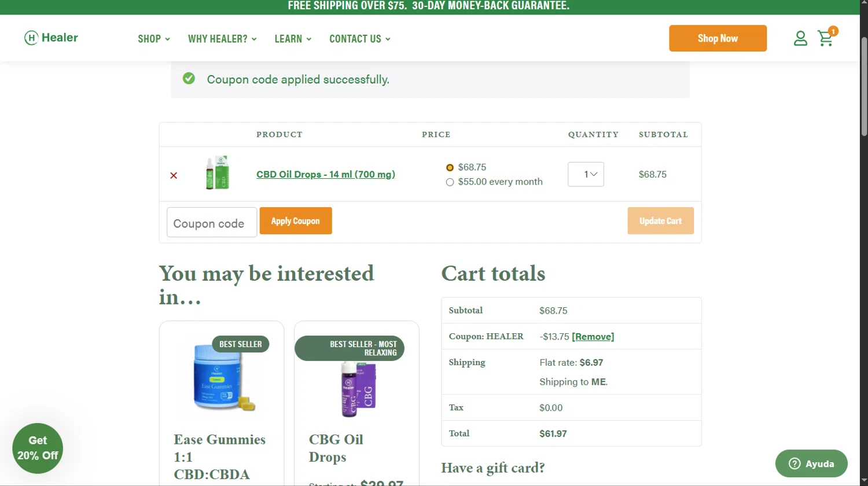Select the $68.75 one-time price option
The width and height of the screenshot is (868, 486).
point(450,168)
